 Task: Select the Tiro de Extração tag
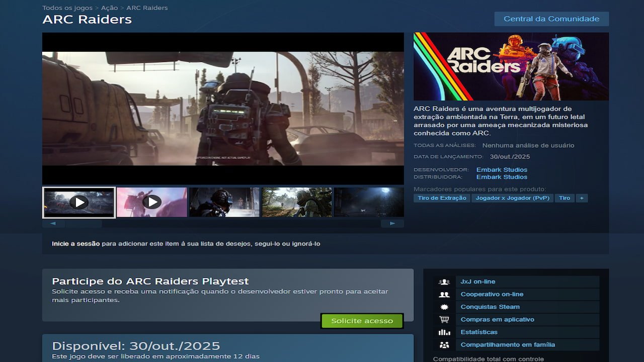pos(442,198)
